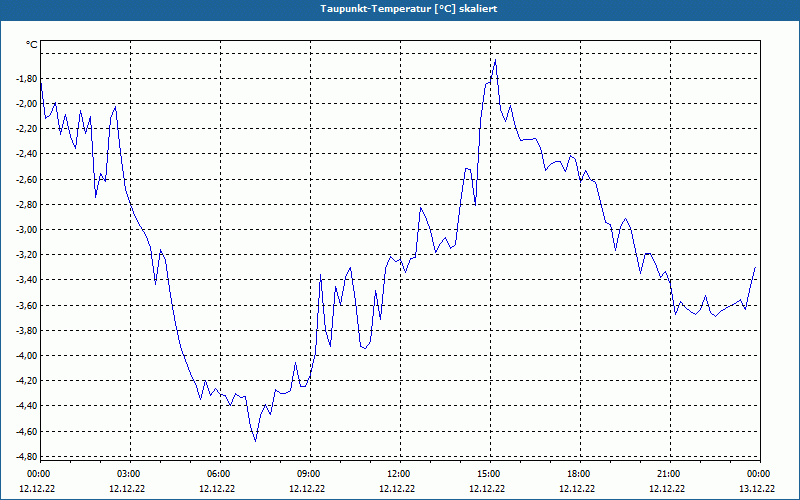Select the 13.12.22 date label
800x500 pixels.
[757, 489]
